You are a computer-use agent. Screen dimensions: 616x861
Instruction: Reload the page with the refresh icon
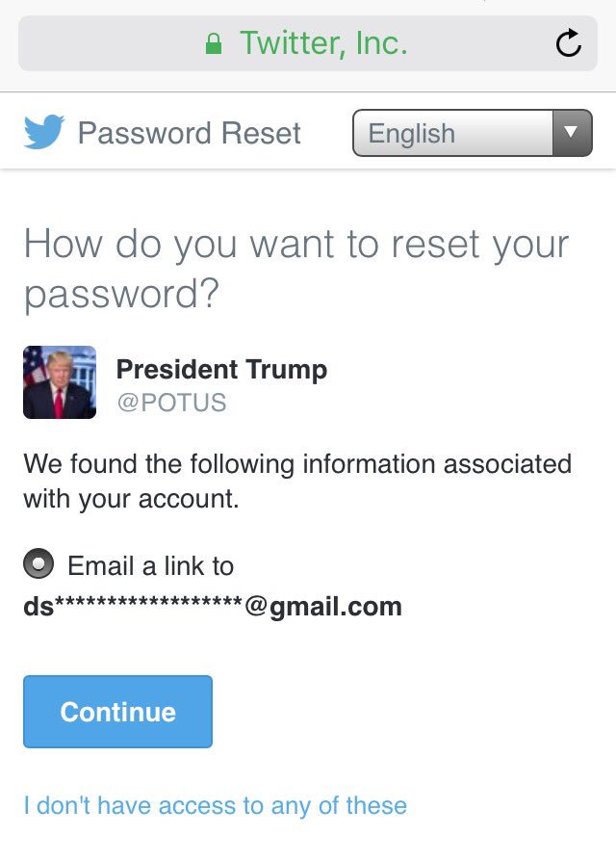coord(569,43)
